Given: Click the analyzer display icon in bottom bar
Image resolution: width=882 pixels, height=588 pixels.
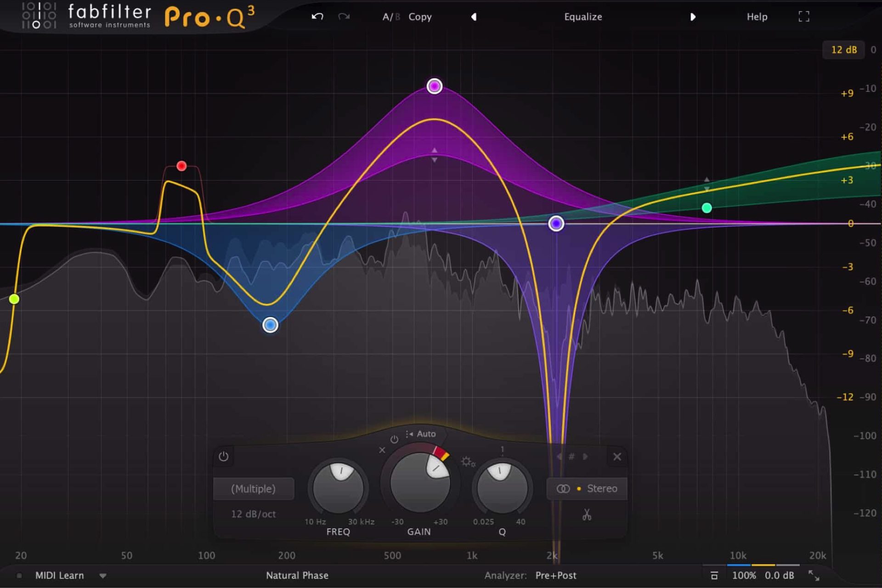Looking at the screenshot, I should pyautogui.click(x=714, y=575).
